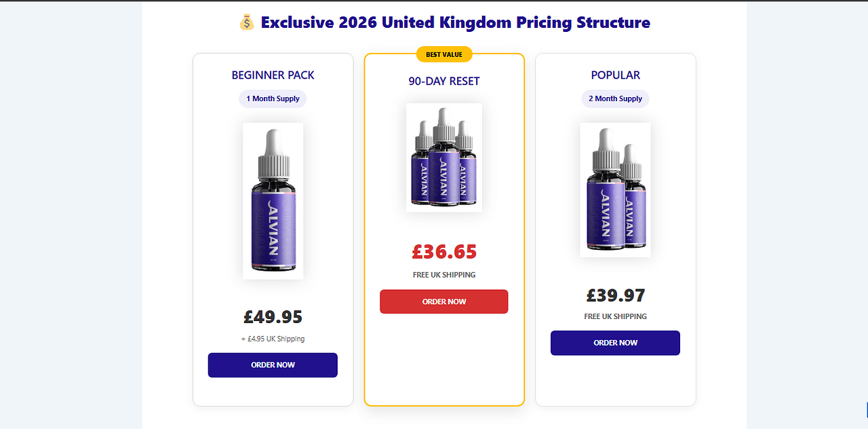The image size is (868, 429).
Task: Open the single Alvian bottle image
Action: (x=273, y=201)
